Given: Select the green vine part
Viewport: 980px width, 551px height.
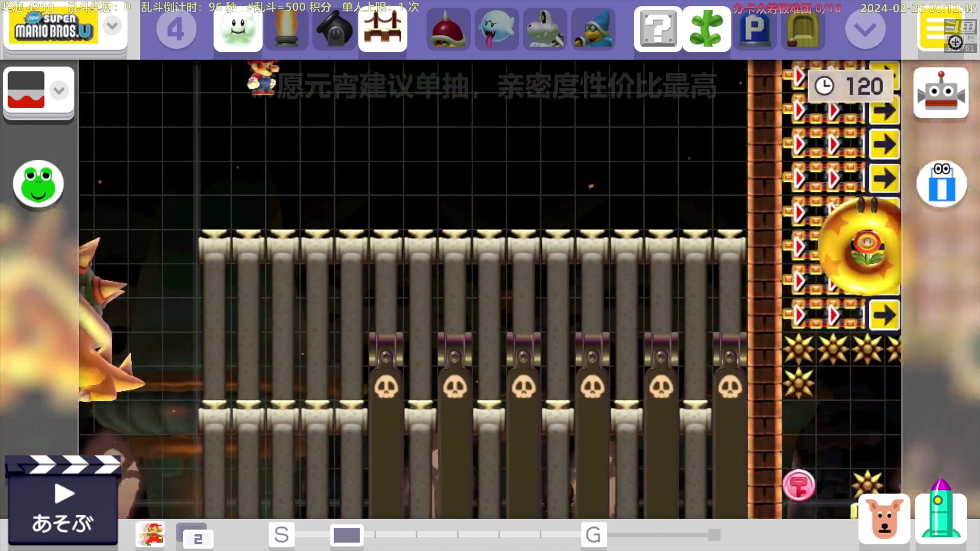Looking at the screenshot, I should 706,30.
